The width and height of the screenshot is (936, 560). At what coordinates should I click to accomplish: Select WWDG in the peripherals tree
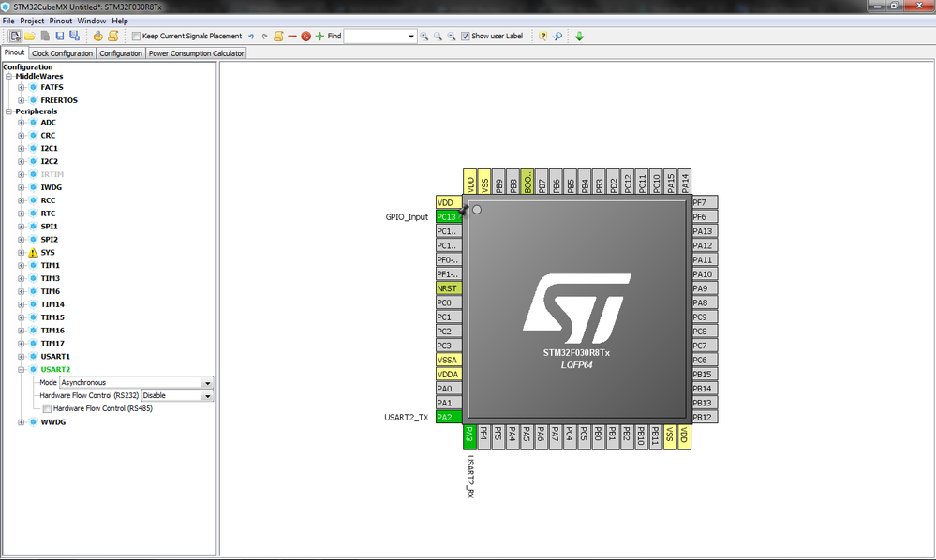(x=53, y=422)
